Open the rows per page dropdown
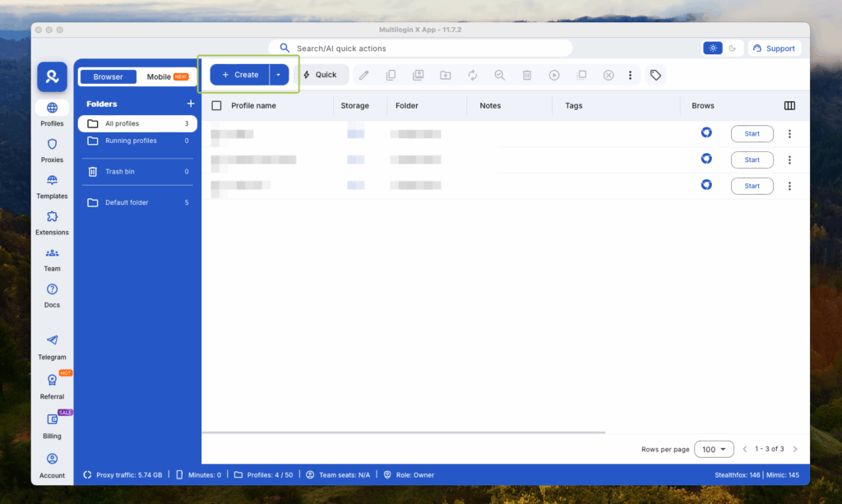 [x=714, y=449]
